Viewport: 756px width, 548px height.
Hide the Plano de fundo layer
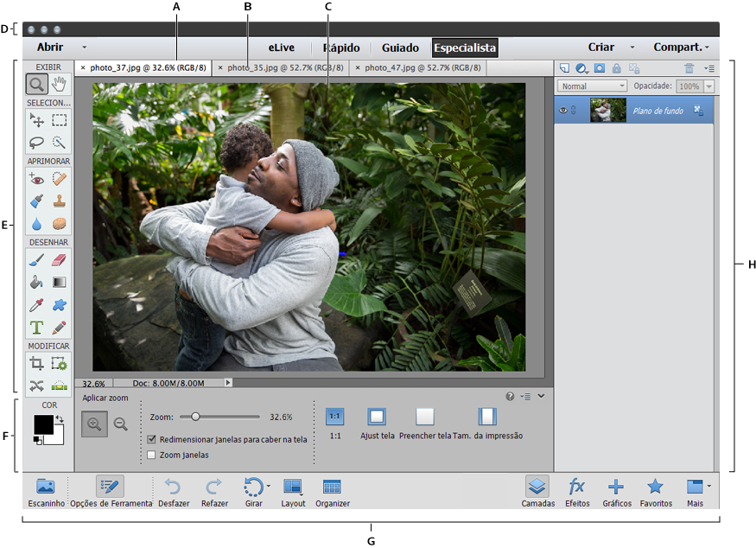pyautogui.click(x=563, y=111)
